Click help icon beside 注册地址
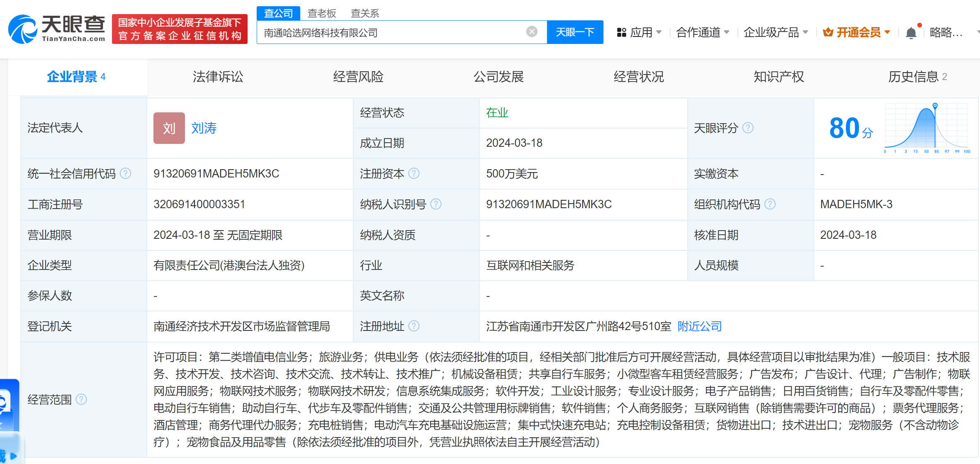980x464 pixels. pyautogui.click(x=414, y=326)
